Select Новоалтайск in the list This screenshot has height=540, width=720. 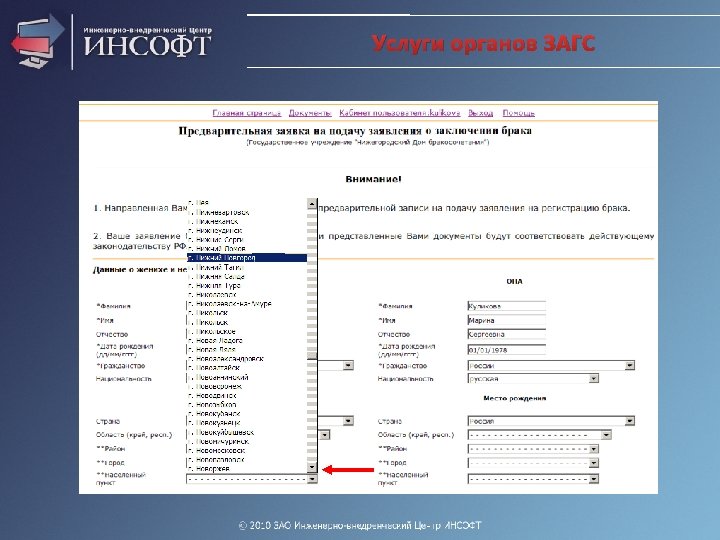247,368
